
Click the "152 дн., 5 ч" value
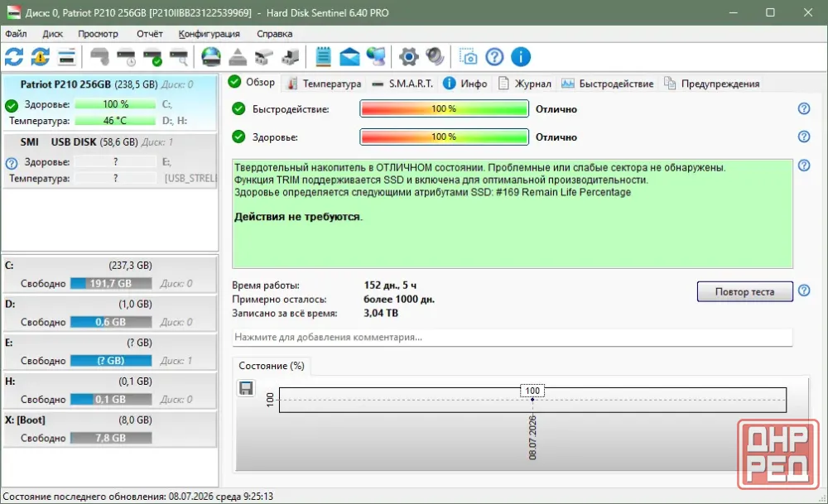[390, 285]
